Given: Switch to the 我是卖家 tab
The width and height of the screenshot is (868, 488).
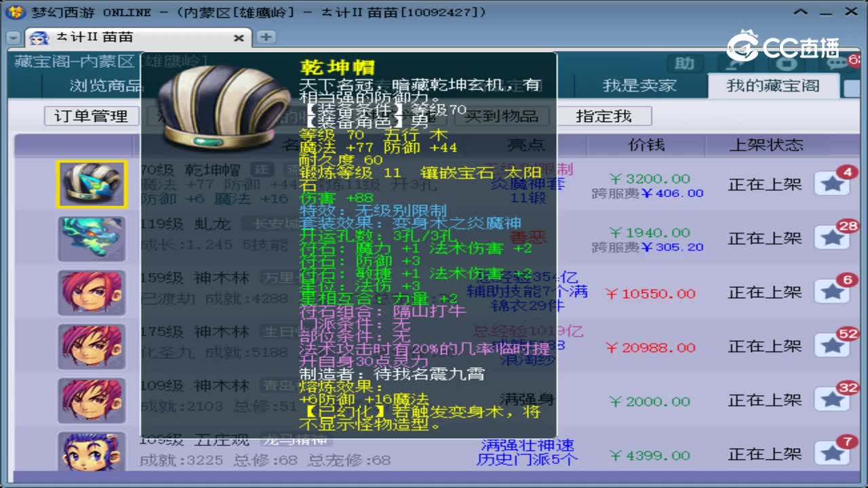Looking at the screenshot, I should [x=639, y=86].
